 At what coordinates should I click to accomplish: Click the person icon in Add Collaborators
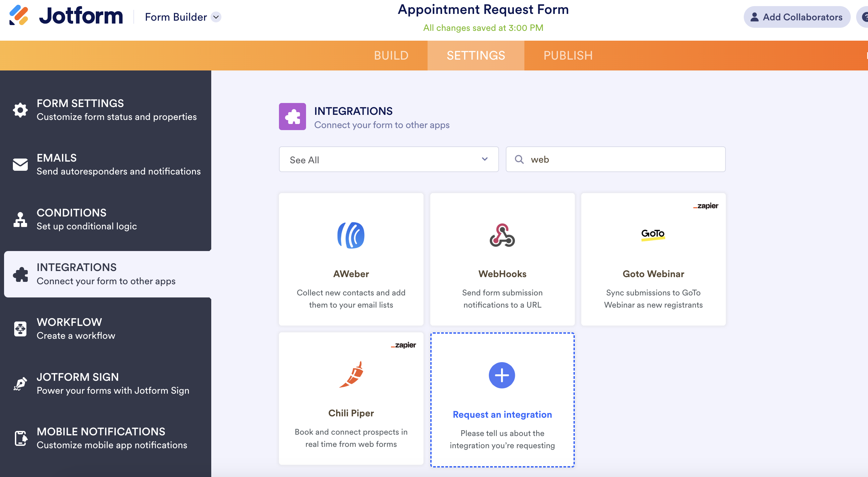755,17
